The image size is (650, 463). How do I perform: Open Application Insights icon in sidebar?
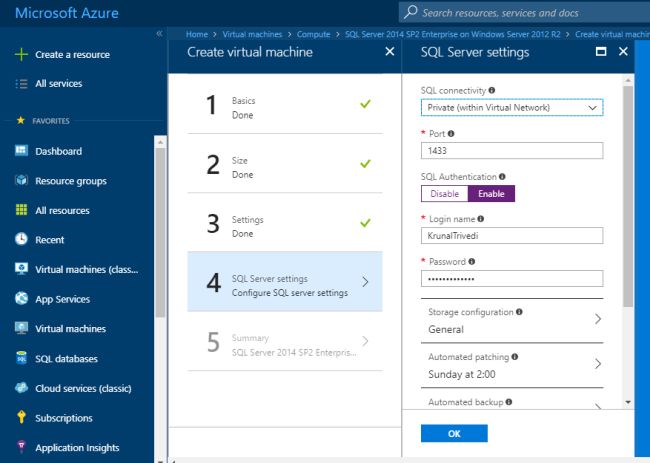(x=21, y=448)
